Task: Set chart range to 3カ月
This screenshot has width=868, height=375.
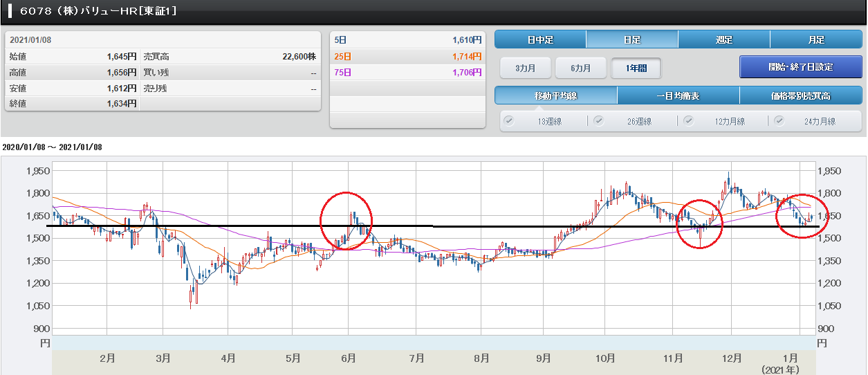Action: click(526, 68)
